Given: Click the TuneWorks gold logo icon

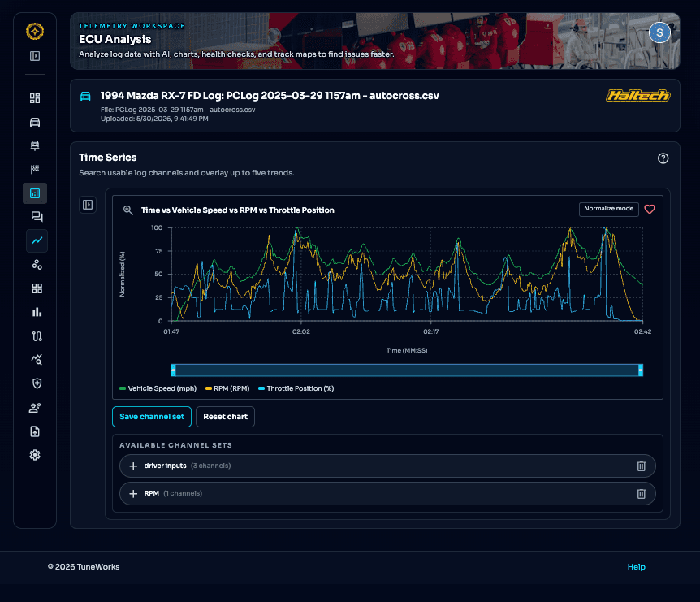Looking at the screenshot, I should coord(35,31).
